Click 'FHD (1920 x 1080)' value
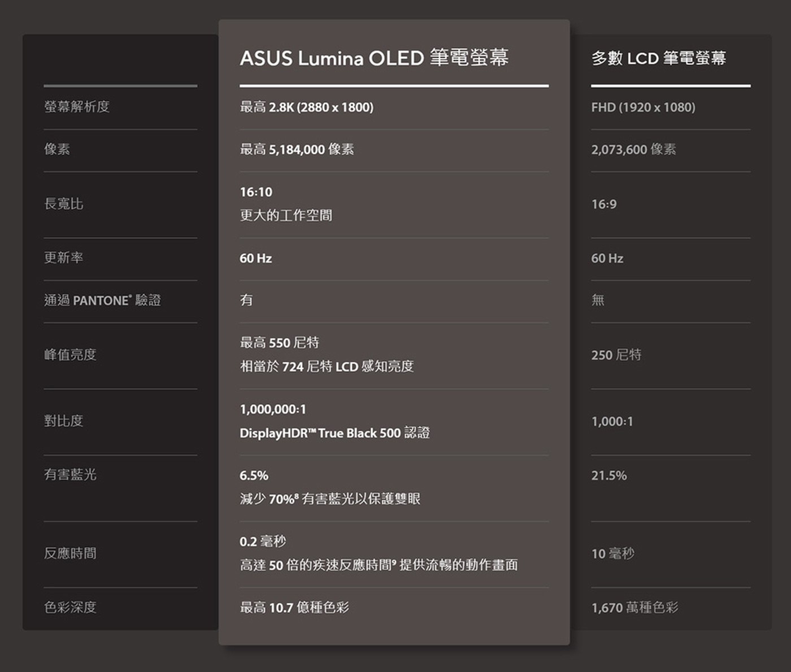 (644, 107)
